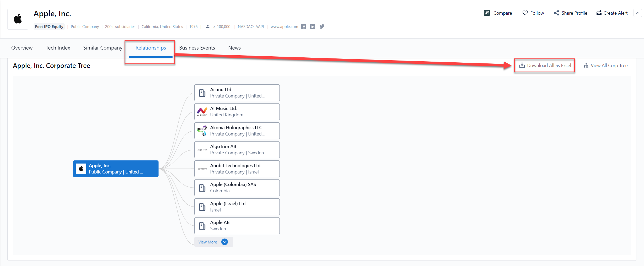Click the Acunu Ltd. building icon
Viewport: 644px width, 266px height.
[202, 93]
